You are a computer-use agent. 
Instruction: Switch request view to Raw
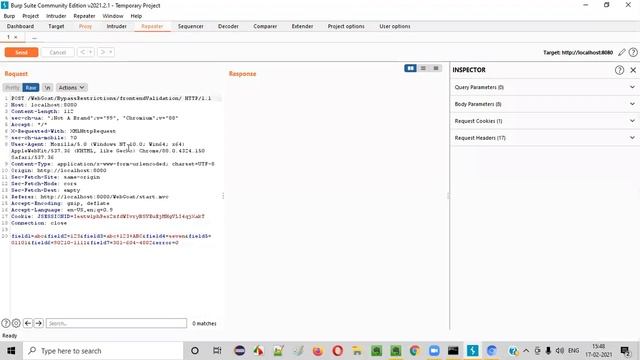pyautogui.click(x=31, y=87)
